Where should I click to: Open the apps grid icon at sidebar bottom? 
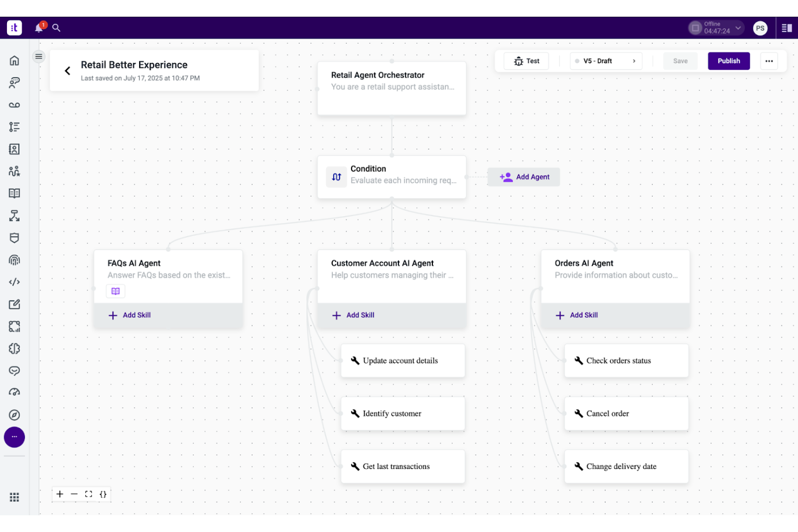(15, 497)
